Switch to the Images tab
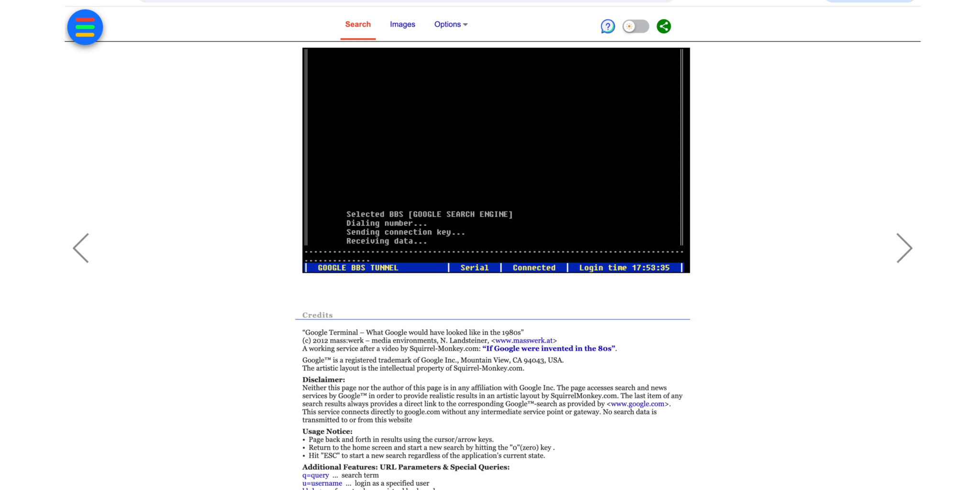This screenshot has width=980, height=490. tap(402, 24)
